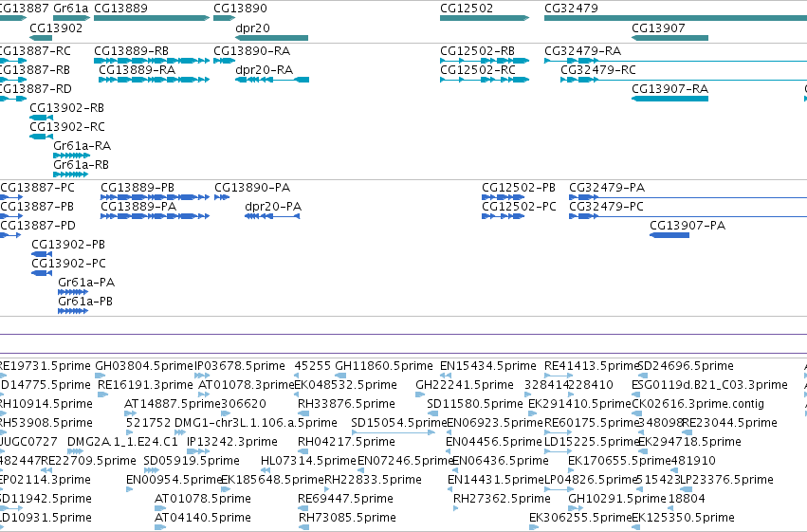The height and width of the screenshot is (532, 807).
Task: Click the Gr61a-RB transcript label
Action: pyautogui.click(x=81, y=165)
